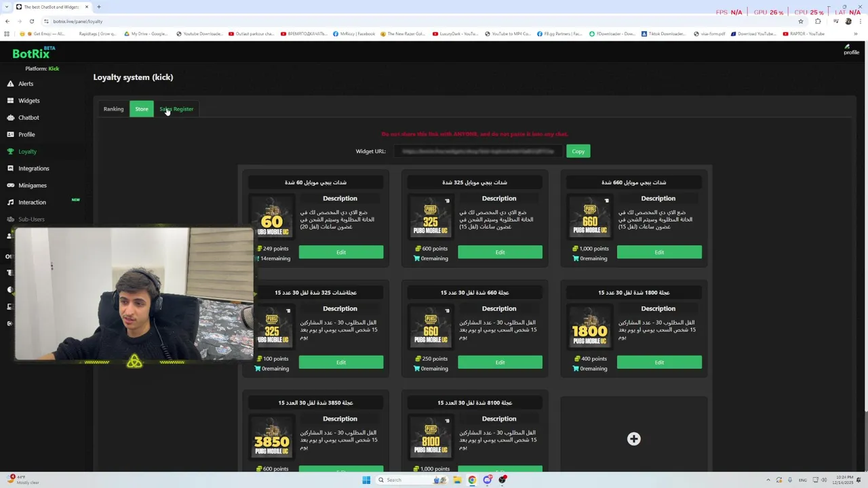Viewport: 868px width, 488px height.
Task: Click the 'Platform: Kick' label
Action: pos(42,68)
